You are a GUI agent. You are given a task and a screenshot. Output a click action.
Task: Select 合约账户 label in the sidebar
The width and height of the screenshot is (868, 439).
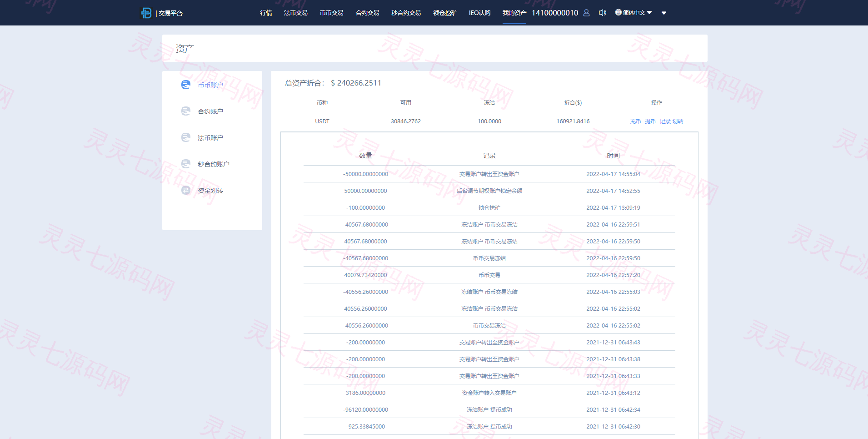tap(210, 111)
